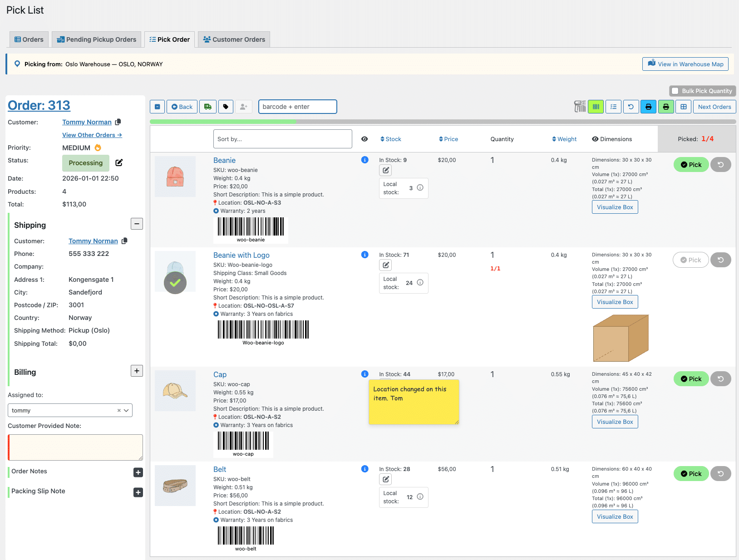This screenshot has width=739, height=560.
Task: Click the delivery truck icon button
Action: click(x=207, y=107)
